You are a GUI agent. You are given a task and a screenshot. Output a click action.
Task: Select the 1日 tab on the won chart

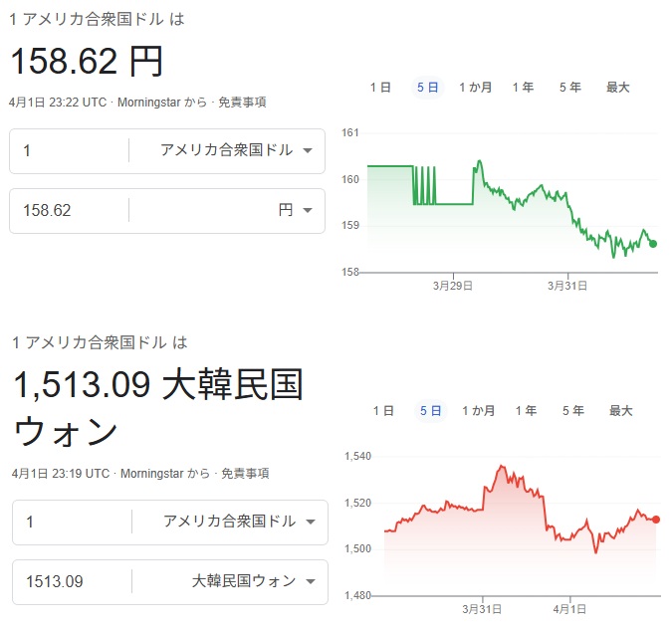tap(383, 410)
